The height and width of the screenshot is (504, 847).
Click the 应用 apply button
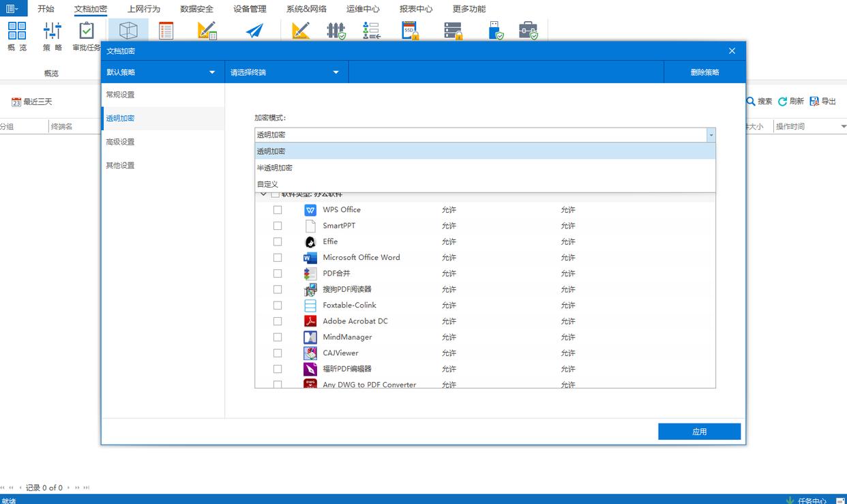pos(699,432)
